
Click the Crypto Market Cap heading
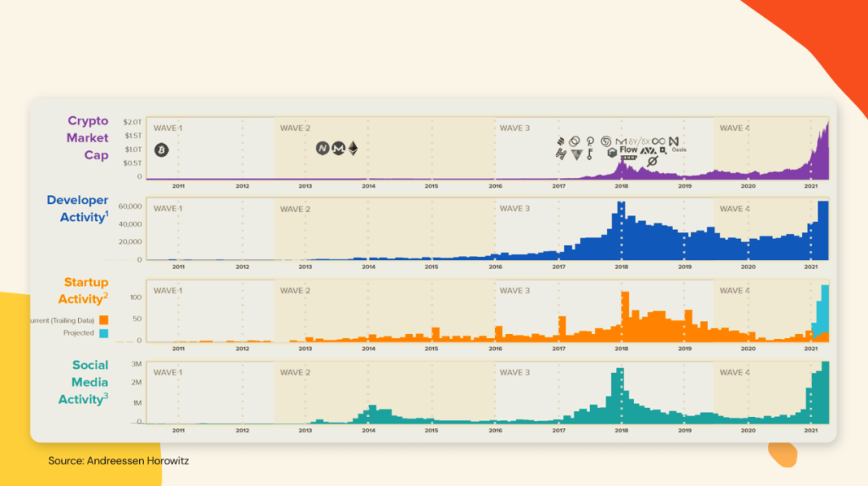[x=88, y=138]
